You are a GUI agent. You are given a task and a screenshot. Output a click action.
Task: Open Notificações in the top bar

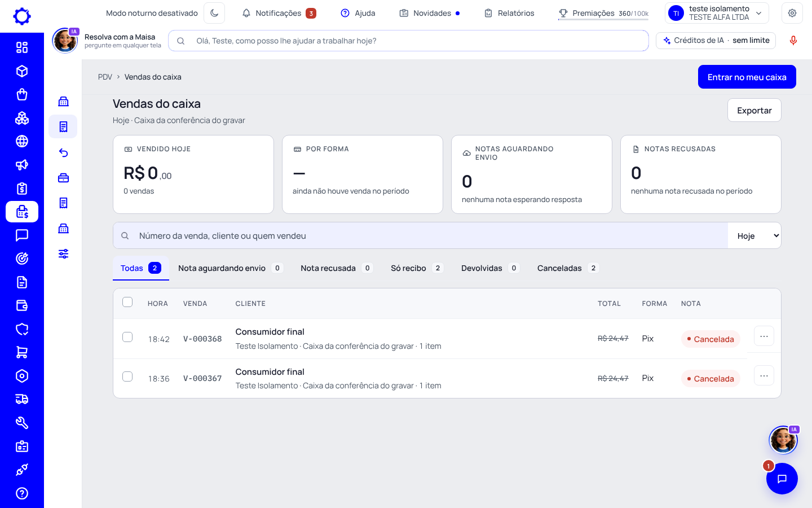point(279,13)
